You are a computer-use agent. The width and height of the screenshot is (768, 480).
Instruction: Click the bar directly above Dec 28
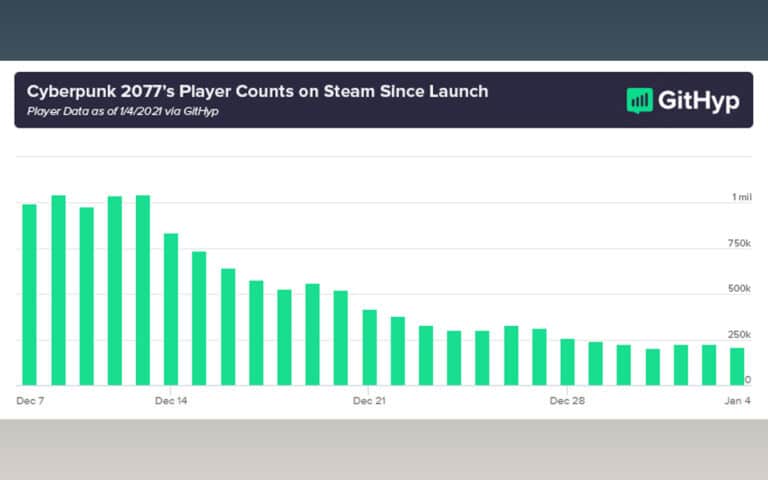(x=567, y=362)
